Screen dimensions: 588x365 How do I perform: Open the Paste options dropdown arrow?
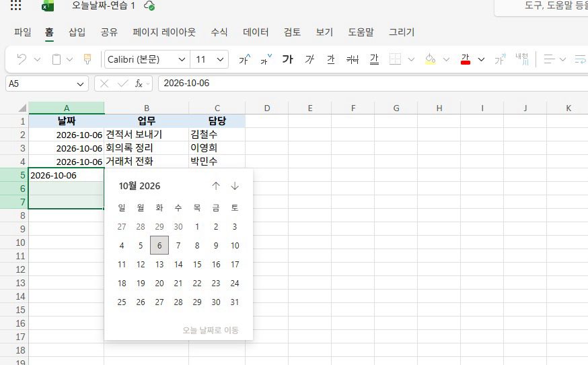(x=69, y=59)
